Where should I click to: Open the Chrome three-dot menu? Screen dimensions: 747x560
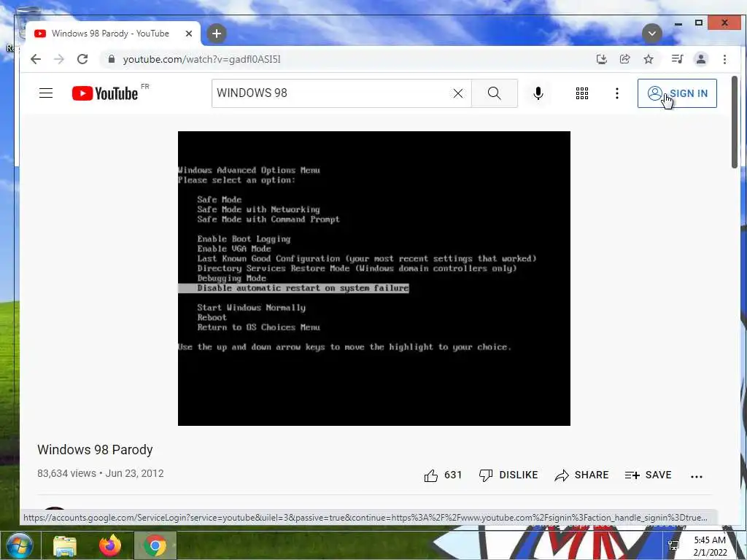(x=724, y=59)
